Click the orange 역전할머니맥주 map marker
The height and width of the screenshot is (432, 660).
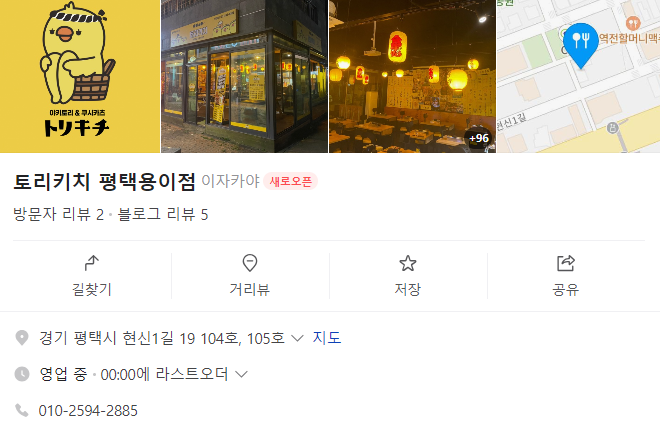coord(633,23)
